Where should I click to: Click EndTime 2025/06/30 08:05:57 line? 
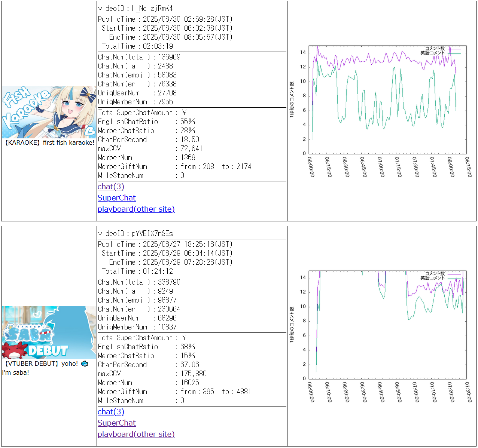pos(171,37)
